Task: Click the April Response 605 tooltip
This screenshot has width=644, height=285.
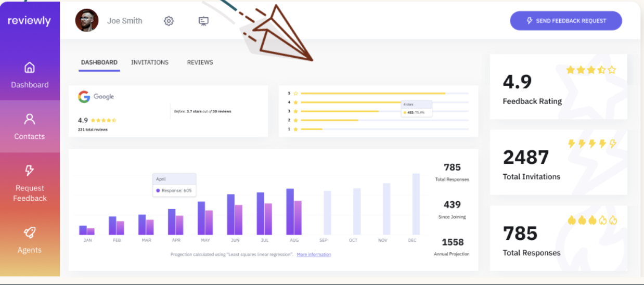Action: point(174,185)
